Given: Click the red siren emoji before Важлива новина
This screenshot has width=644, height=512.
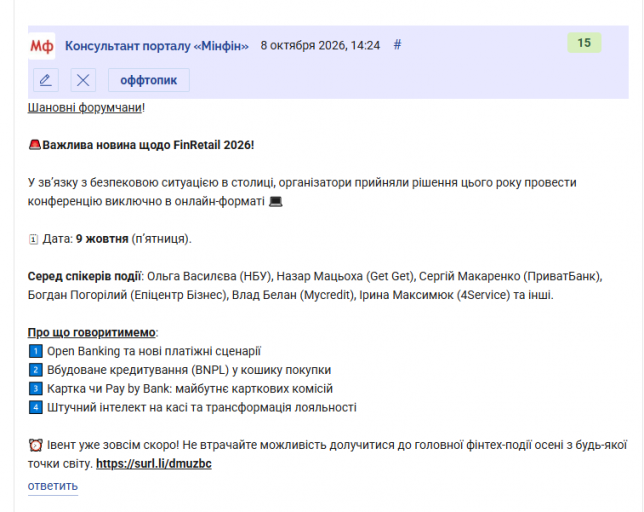Looking at the screenshot, I should [34, 145].
